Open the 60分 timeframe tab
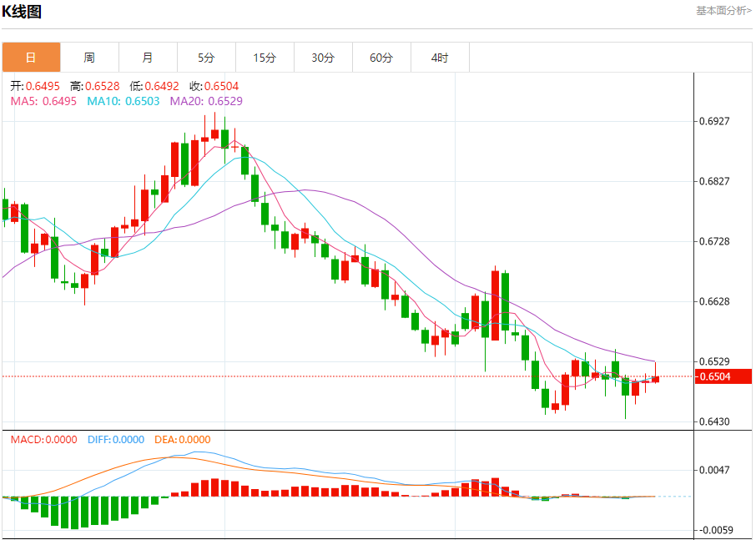 point(381,58)
